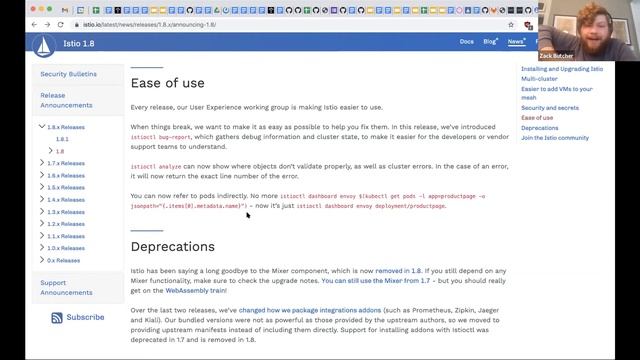Viewport: 640px width, 360px height.
Task: Bookmark this page with the star icon
Action: point(511,25)
